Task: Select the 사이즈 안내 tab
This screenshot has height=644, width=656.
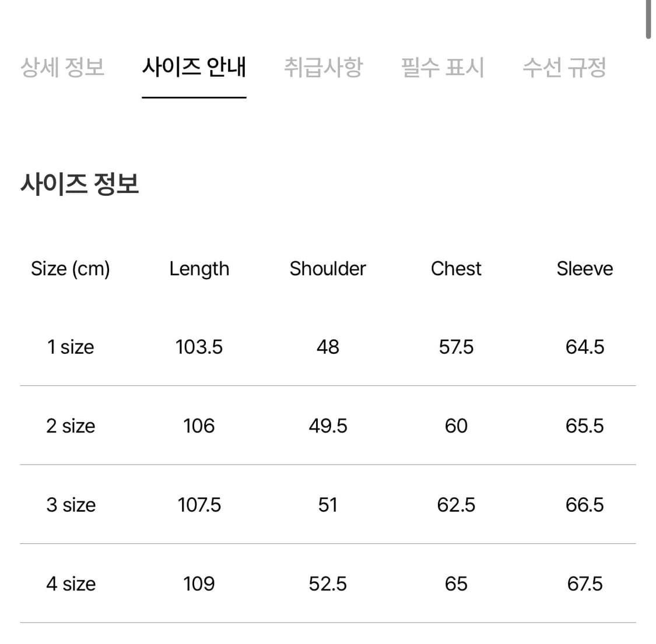Action: pyautogui.click(x=194, y=68)
